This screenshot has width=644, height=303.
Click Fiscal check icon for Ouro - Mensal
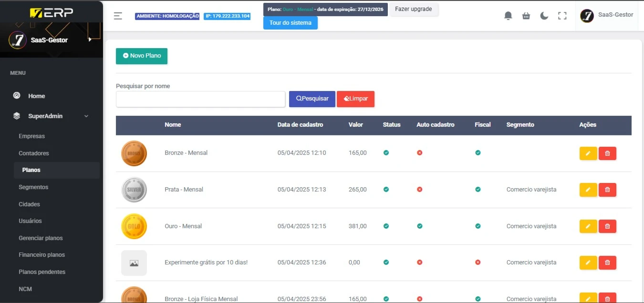click(478, 226)
